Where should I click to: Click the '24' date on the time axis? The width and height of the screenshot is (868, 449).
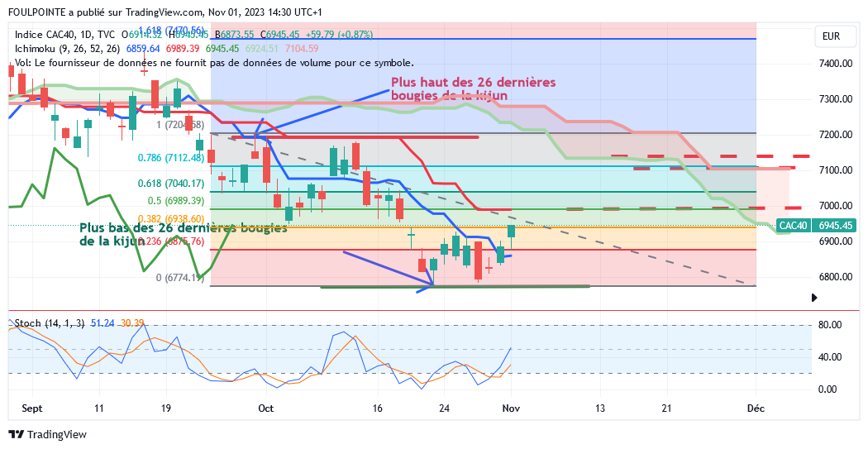pyautogui.click(x=444, y=408)
